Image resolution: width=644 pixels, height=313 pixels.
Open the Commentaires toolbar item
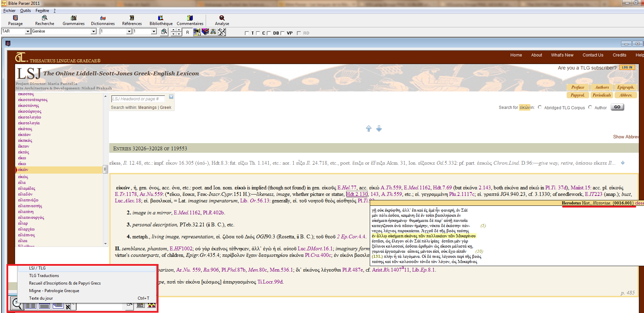pos(190,21)
